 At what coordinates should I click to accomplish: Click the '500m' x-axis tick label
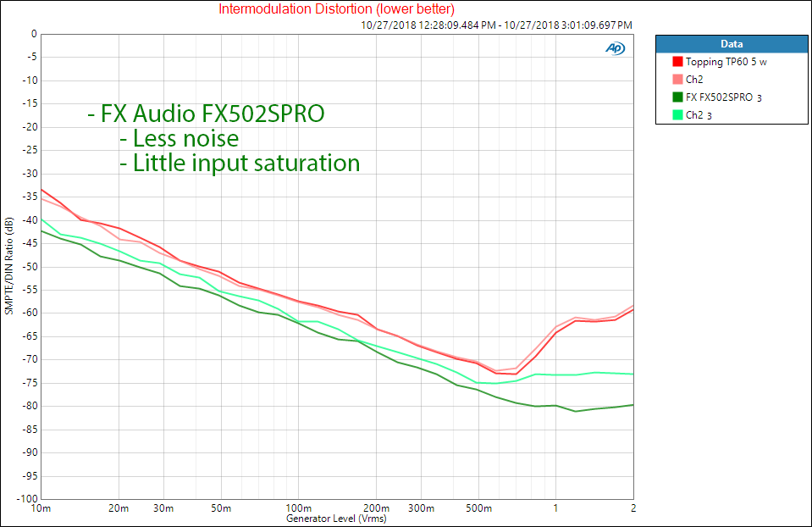478,508
